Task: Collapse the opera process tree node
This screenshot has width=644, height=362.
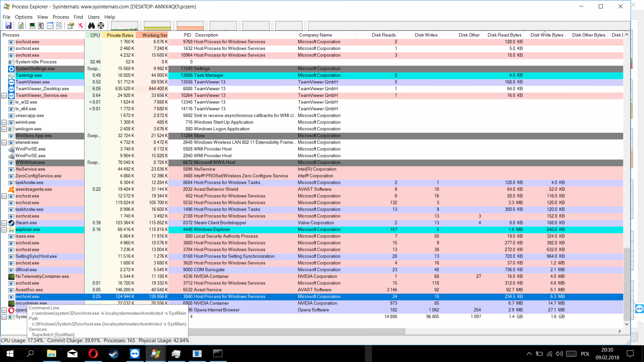Action: (4, 310)
